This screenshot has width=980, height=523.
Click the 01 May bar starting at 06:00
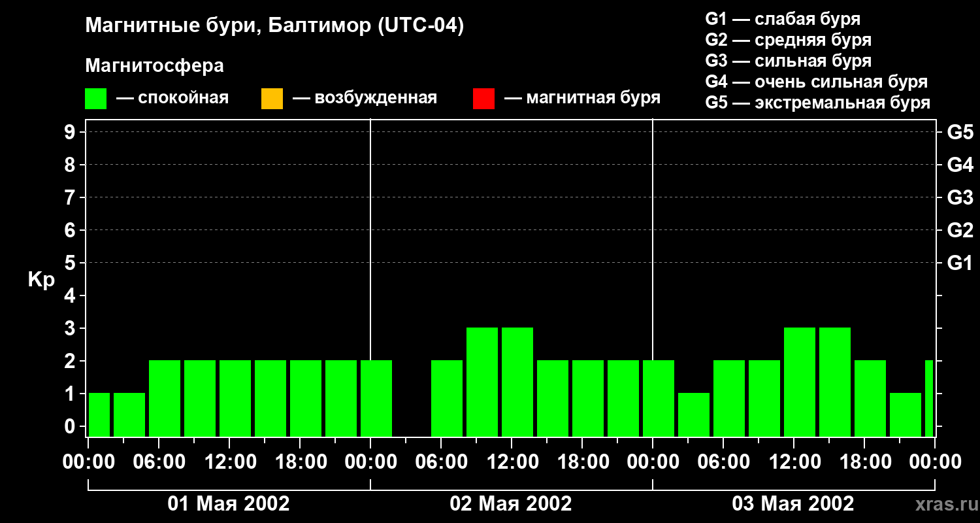(165, 398)
